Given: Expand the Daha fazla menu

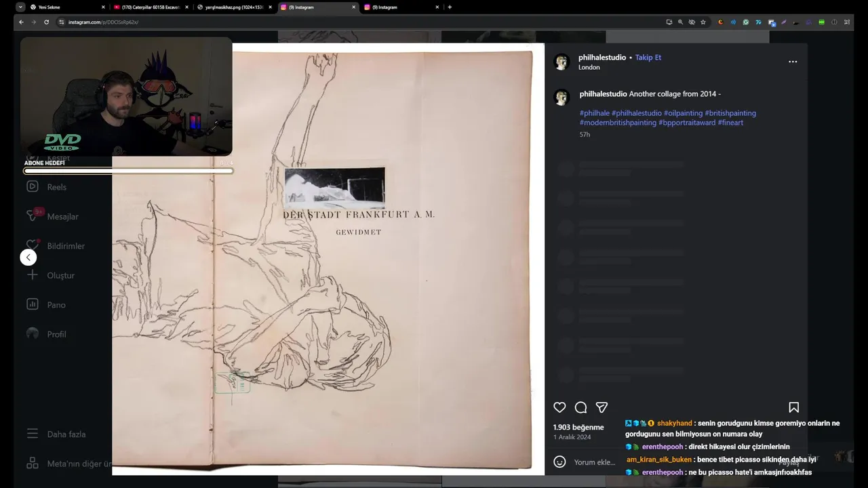Looking at the screenshot, I should tap(56, 434).
